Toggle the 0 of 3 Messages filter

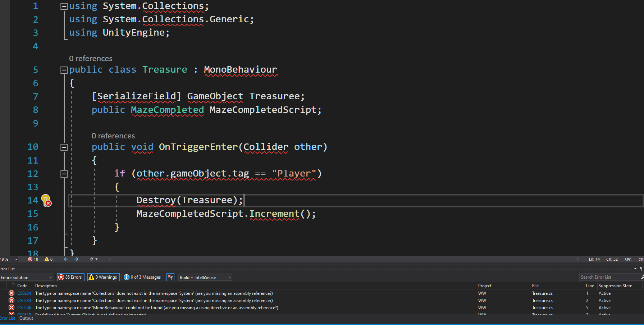pyautogui.click(x=142, y=277)
